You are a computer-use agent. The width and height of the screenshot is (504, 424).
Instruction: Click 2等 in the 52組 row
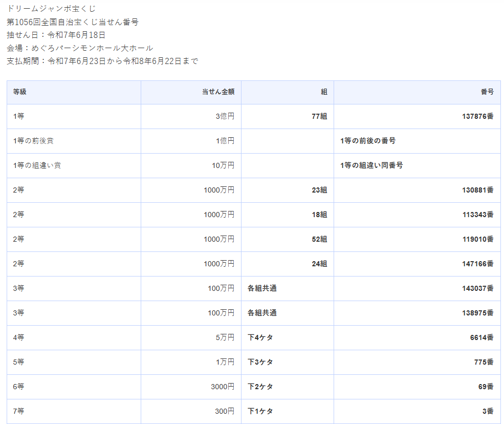point(18,239)
